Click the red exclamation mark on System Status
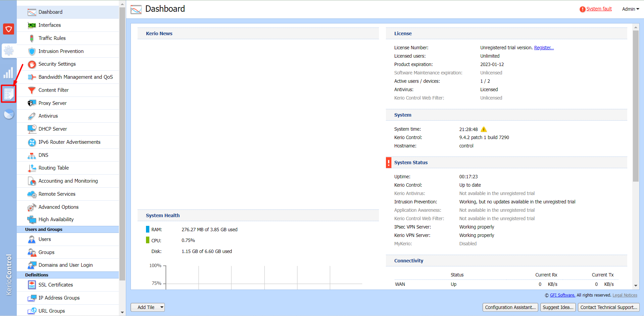Image resolution: width=644 pixels, height=316 pixels. pyautogui.click(x=389, y=163)
